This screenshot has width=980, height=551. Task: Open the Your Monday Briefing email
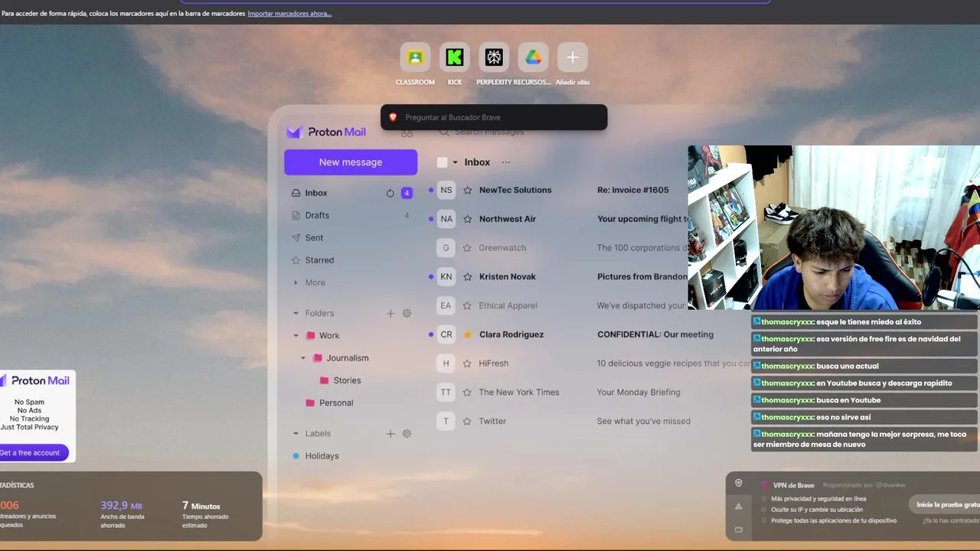[639, 393]
